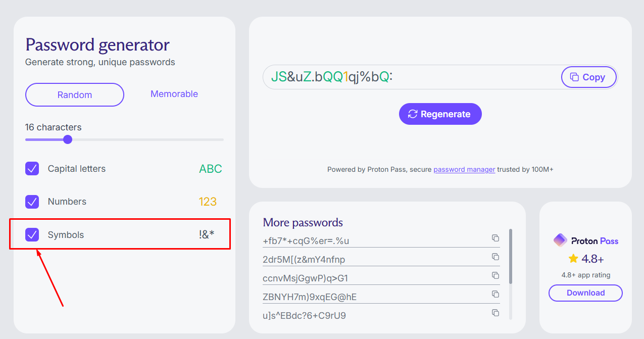The width and height of the screenshot is (644, 339).
Task: Copy the main generated password
Action: 588,77
